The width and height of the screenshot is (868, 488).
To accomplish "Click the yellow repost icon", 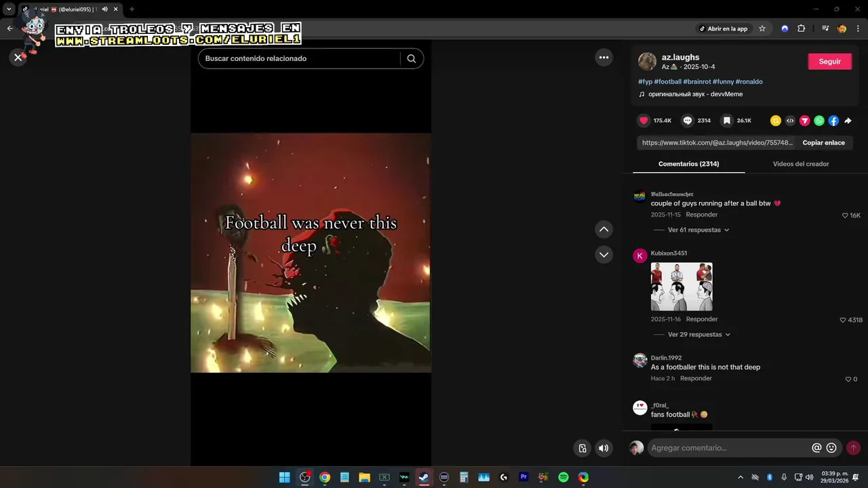I will click(776, 121).
